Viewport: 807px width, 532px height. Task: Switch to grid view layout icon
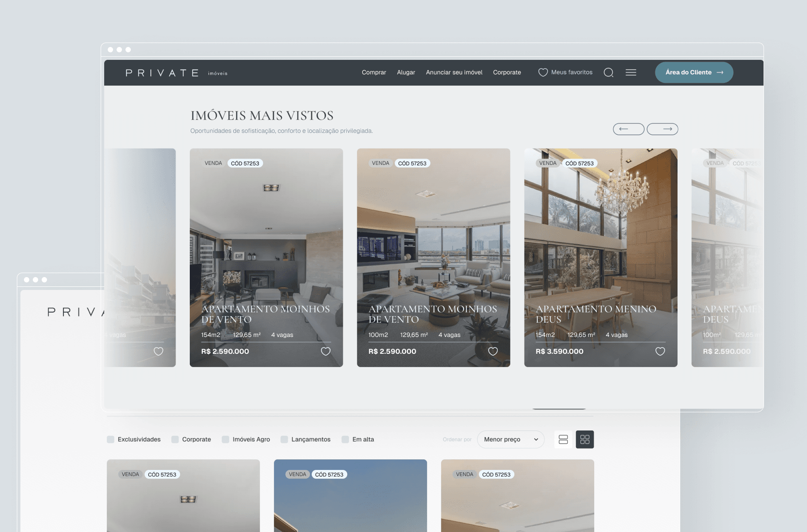tap(585, 439)
